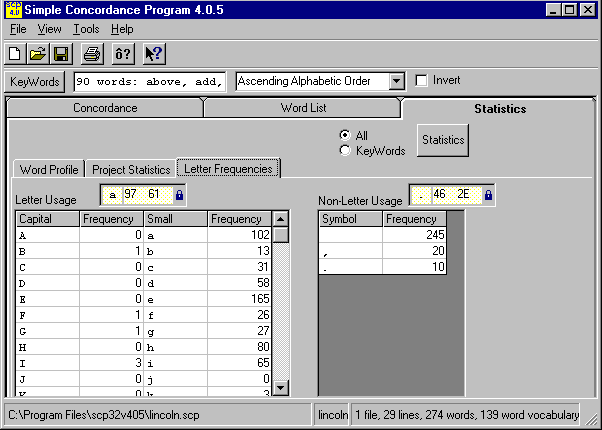Enable the Invert checkbox

421,81
